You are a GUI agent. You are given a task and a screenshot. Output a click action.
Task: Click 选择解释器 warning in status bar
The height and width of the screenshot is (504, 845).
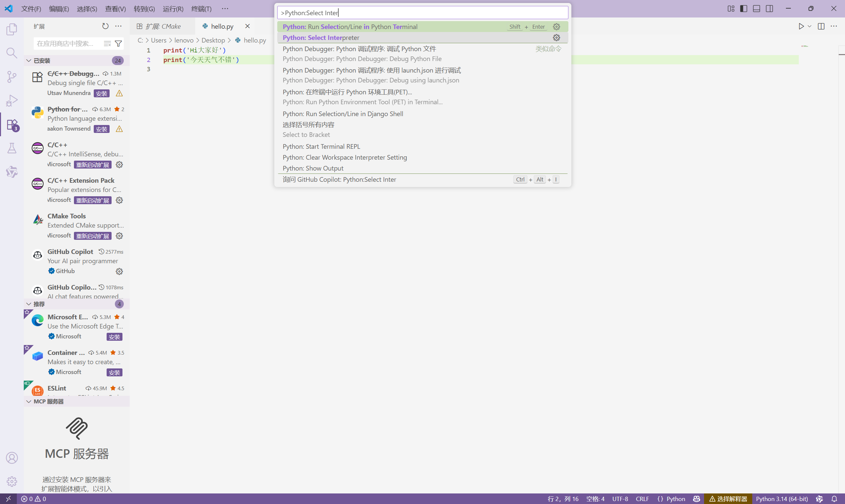(x=728, y=499)
